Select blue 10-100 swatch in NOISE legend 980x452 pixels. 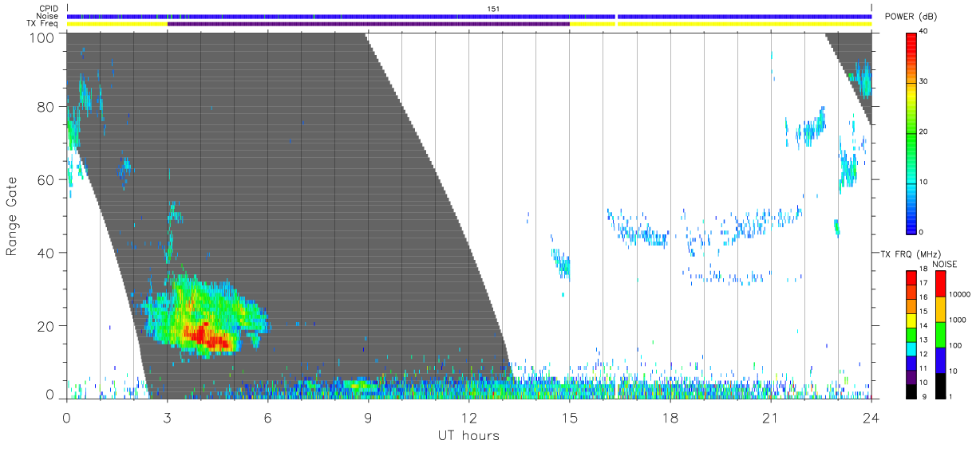tap(941, 360)
